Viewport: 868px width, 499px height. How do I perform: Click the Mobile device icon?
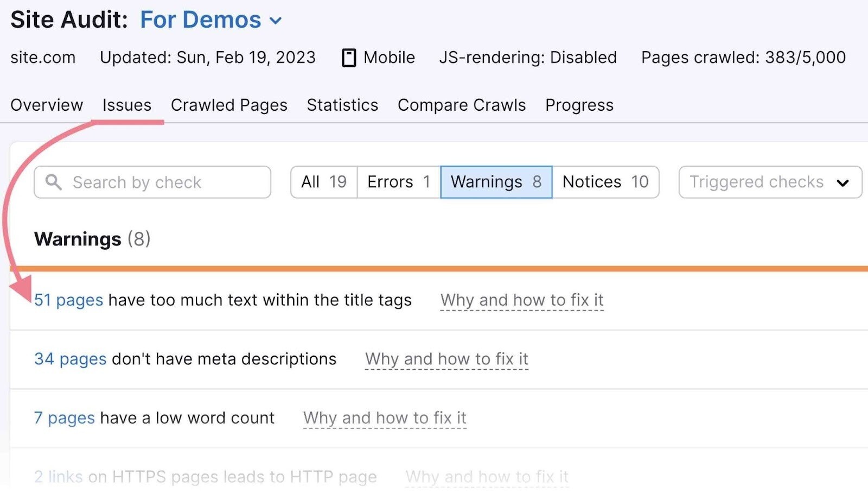[349, 57]
